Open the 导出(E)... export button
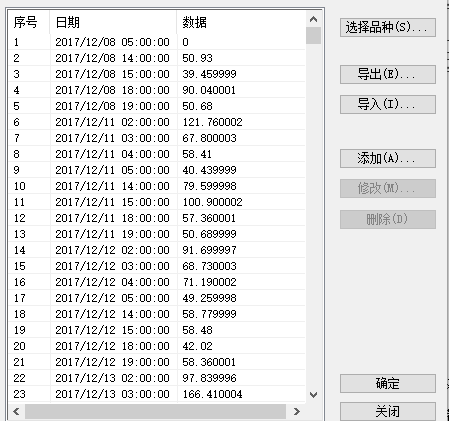This screenshot has height=421, width=449. click(x=388, y=74)
